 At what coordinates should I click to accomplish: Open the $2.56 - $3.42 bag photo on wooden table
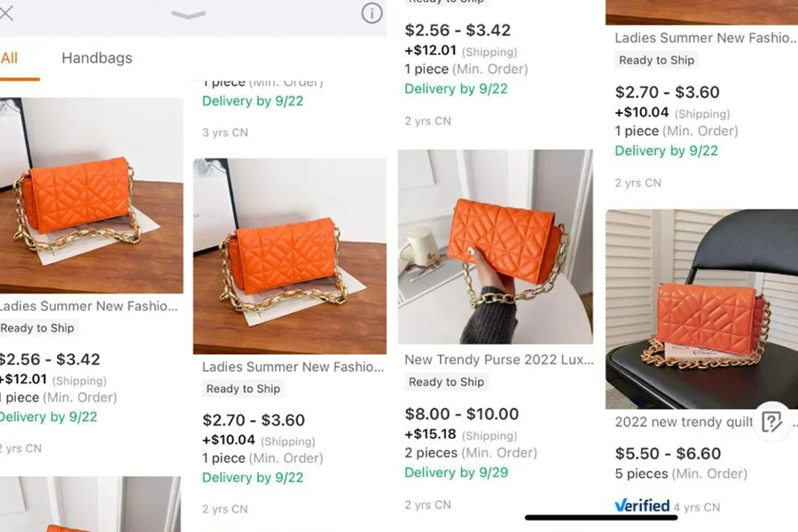pos(91,195)
